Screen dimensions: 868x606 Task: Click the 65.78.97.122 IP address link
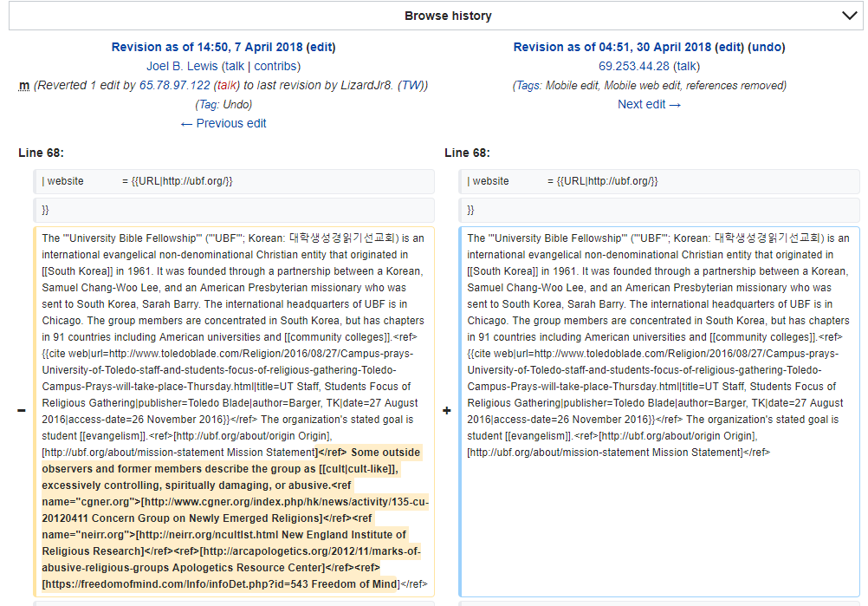pos(174,85)
